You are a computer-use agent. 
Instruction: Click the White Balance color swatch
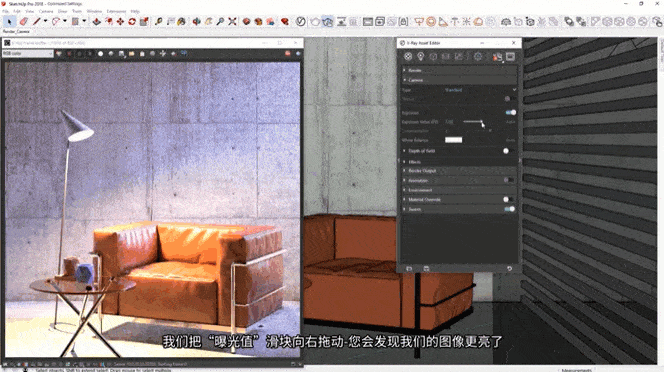pos(453,140)
